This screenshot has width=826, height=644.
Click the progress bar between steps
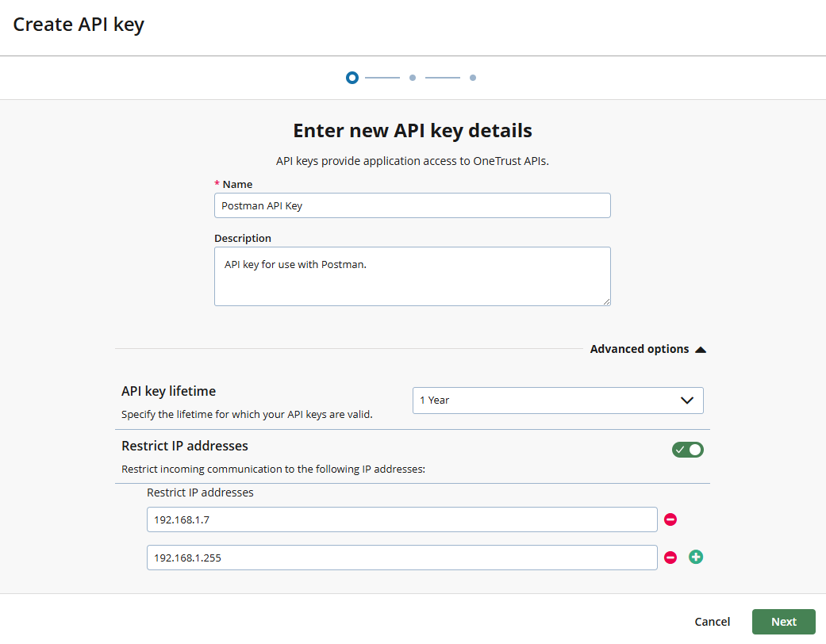[x=382, y=78]
